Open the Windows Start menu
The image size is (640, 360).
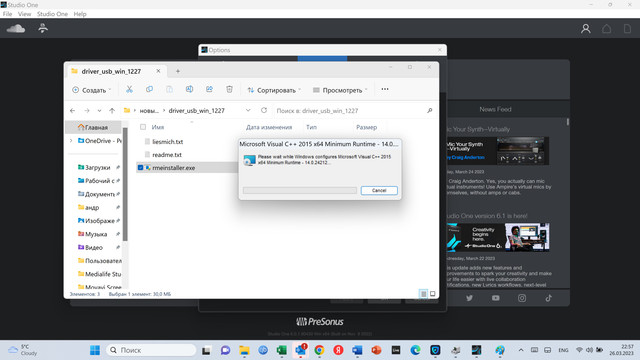click(x=95, y=350)
